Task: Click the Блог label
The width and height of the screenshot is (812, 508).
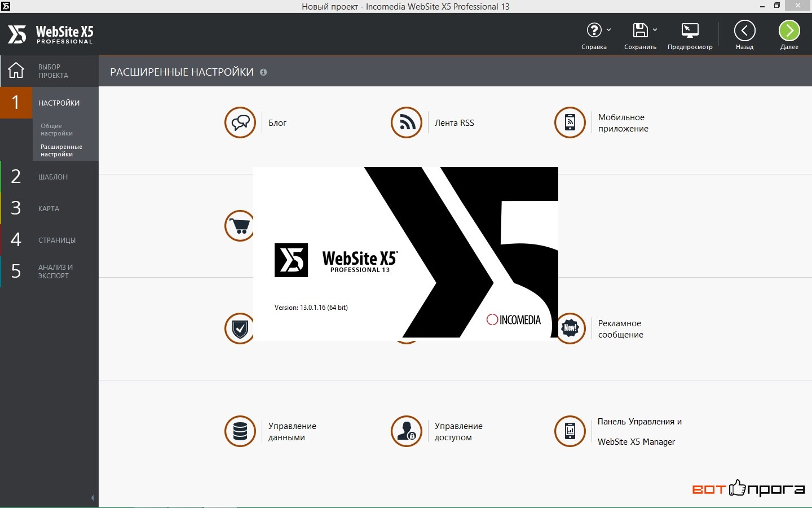Action: click(277, 123)
